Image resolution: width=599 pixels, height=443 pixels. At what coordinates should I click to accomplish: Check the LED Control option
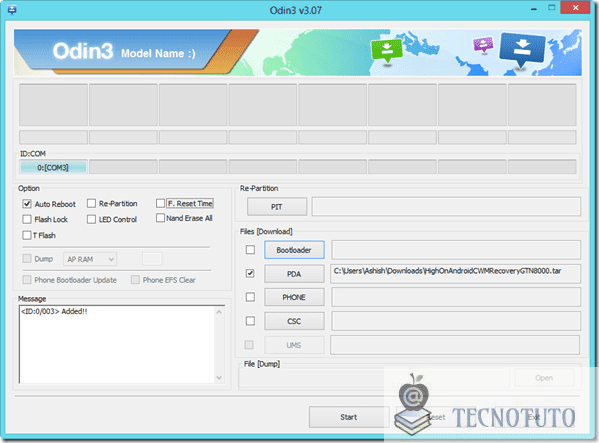pyautogui.click(x=91, y=219)
